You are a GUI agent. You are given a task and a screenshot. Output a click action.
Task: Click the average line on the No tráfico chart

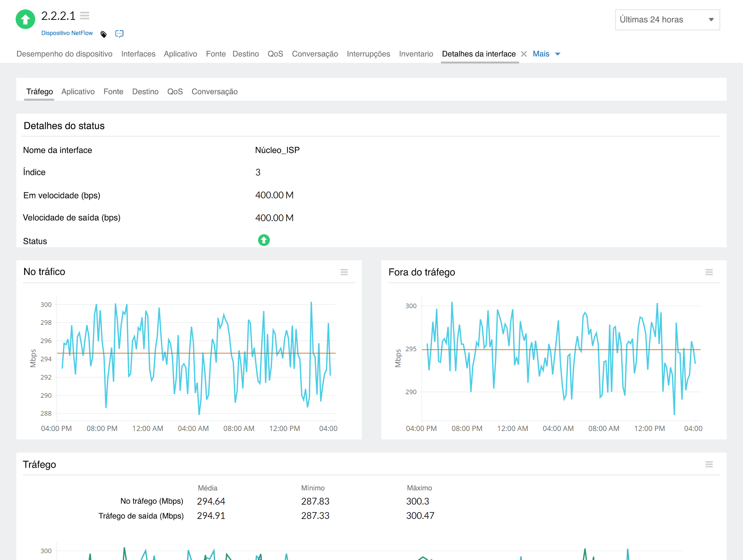(x=195, y=353)
